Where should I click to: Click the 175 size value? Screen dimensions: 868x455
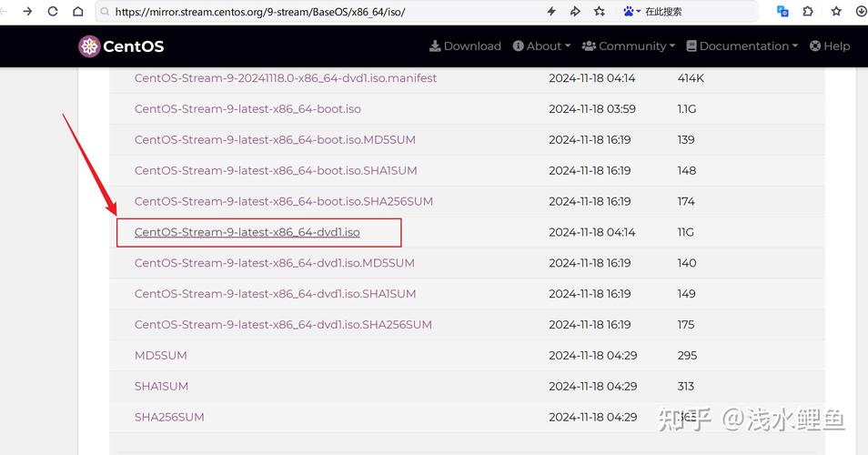pyautogui.click(x=686, y=324)
